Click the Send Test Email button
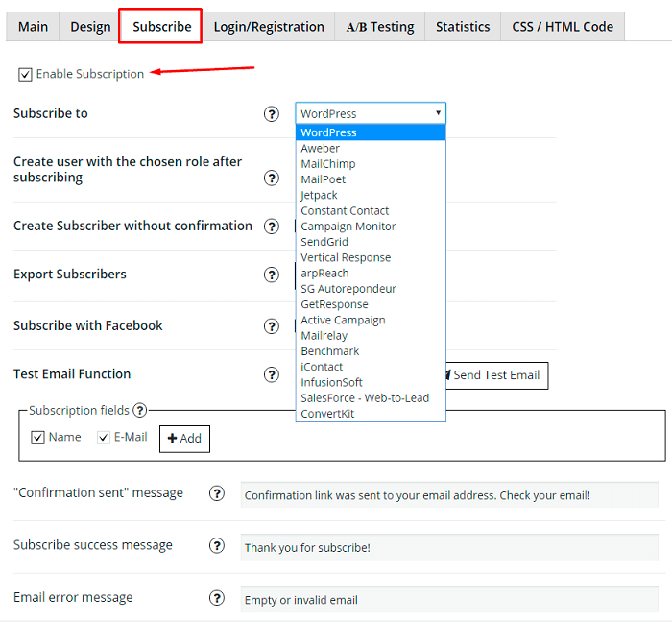The height and width of the screenshot is (622, 672). [496, 375]
